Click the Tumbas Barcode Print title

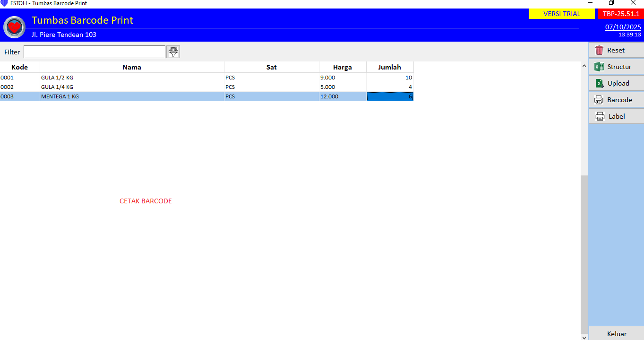point(82,20)
